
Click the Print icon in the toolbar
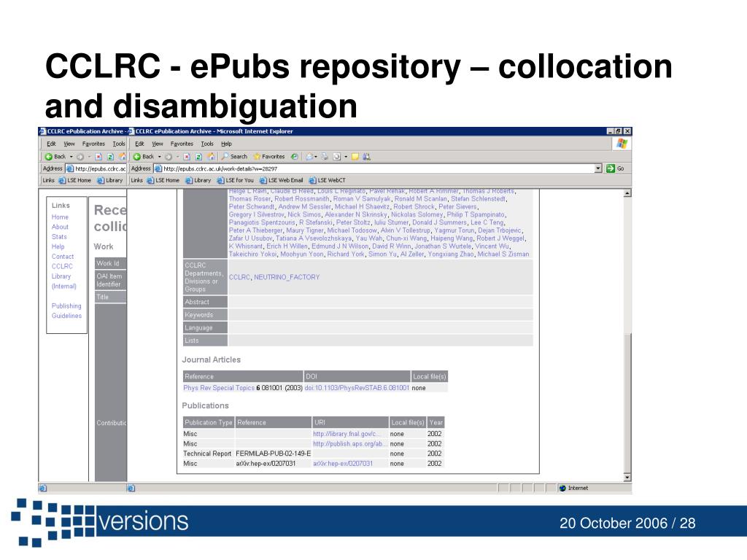click(325, 156)
